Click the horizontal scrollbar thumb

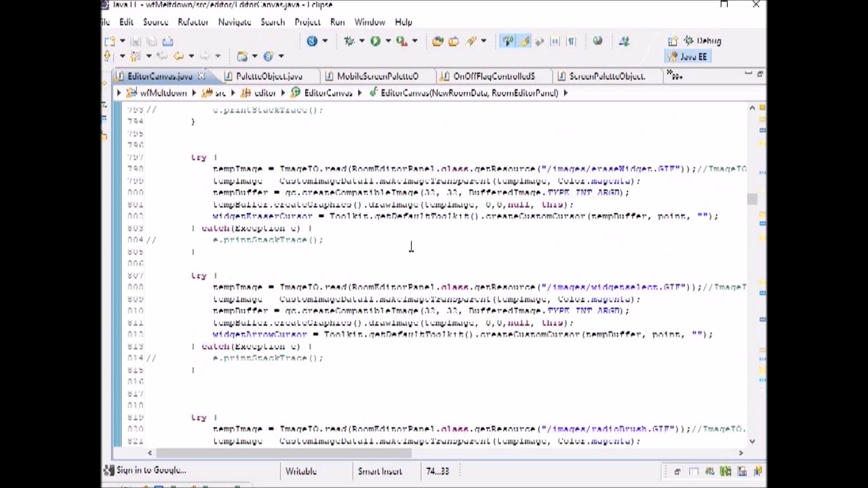pos(283,453)
